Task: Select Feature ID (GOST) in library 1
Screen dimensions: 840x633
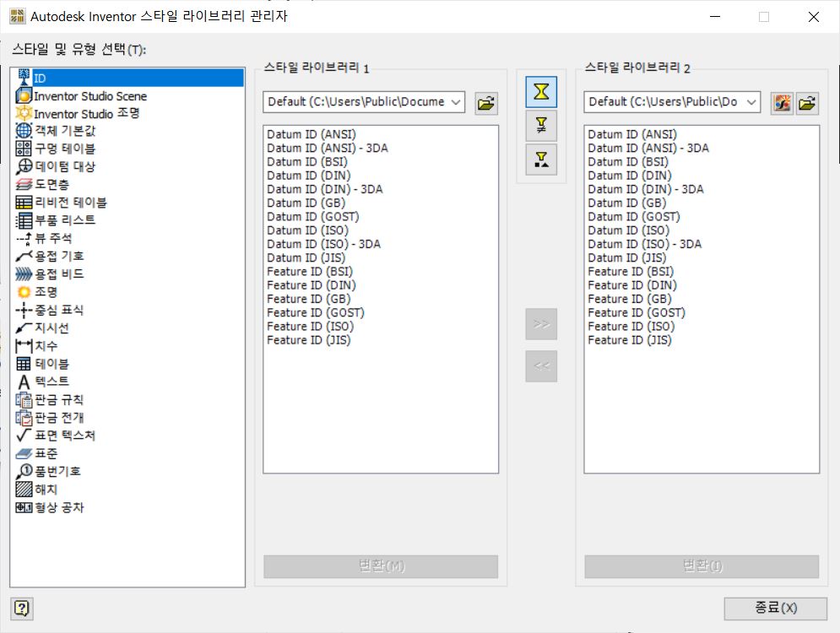Action: (316, 313)
